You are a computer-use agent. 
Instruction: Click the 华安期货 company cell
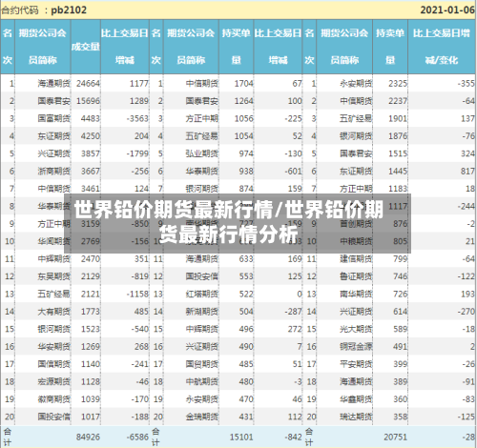click(x=53, y=346)
